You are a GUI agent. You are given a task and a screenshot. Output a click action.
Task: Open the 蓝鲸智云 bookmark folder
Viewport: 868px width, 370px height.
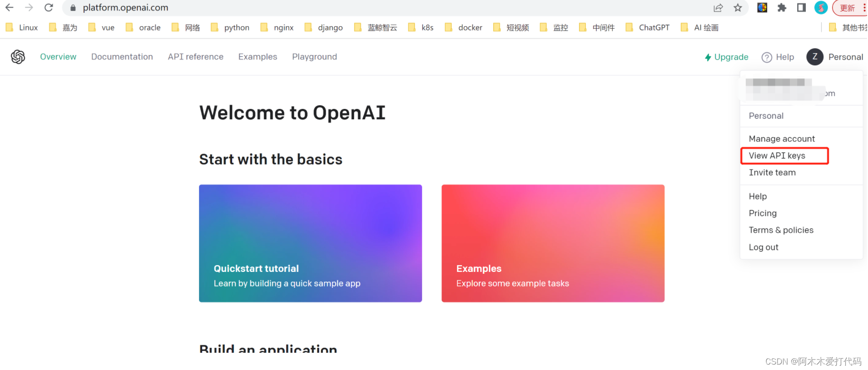(x=376, y=28)
